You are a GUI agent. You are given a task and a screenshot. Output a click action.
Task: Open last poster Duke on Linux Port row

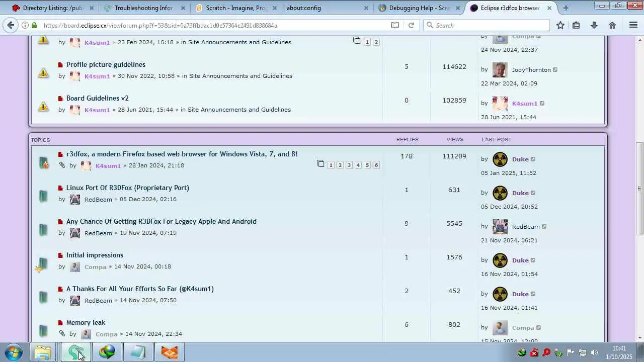tap(520, 193)
